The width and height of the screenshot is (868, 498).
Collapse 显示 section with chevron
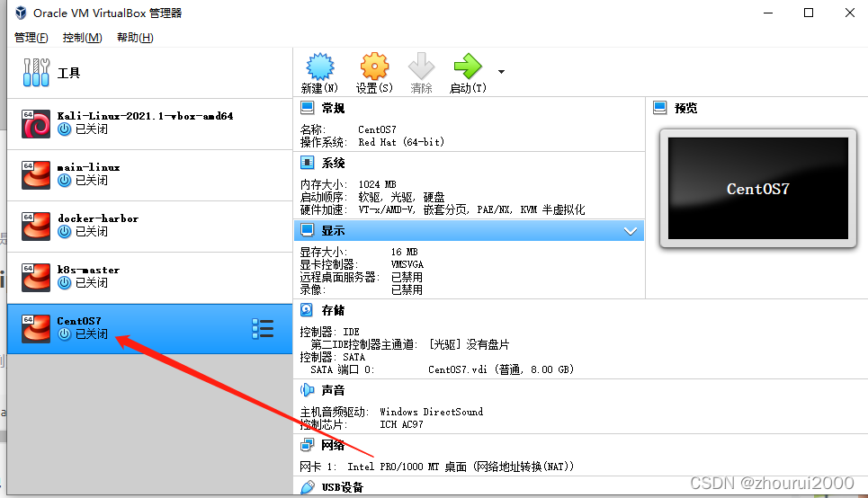[x=631, y=231]
